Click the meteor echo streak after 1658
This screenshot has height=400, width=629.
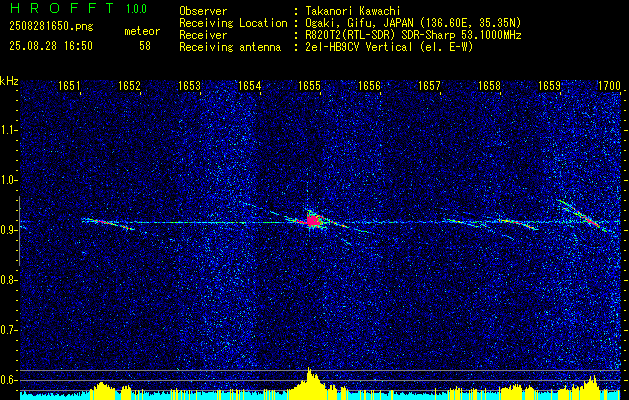[x=517, y=223]
